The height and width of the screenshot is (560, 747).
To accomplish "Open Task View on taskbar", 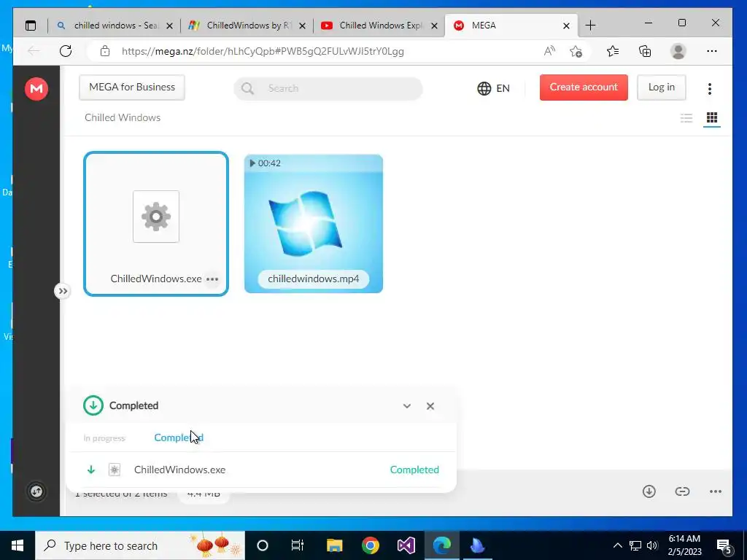I will click(298, 545).
